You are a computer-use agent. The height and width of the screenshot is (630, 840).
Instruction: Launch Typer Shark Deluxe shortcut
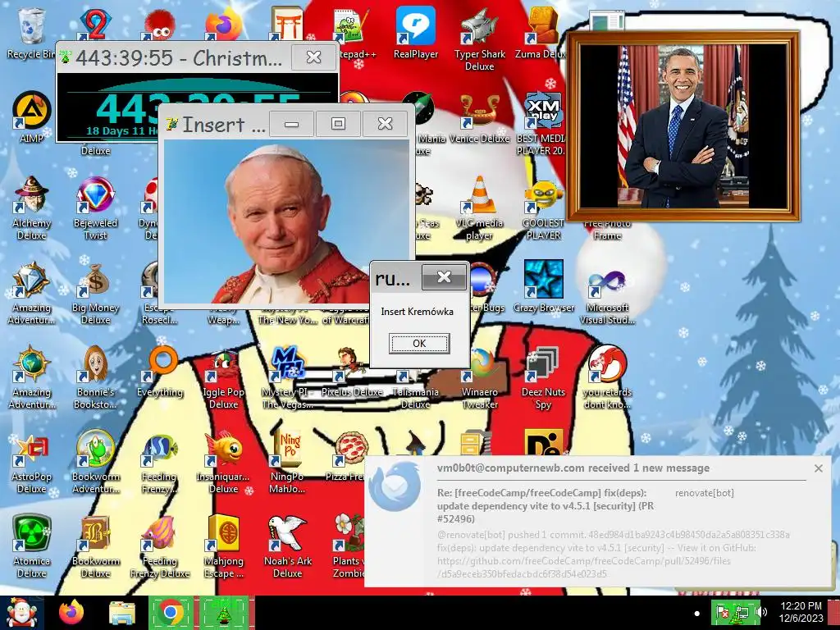479,39
